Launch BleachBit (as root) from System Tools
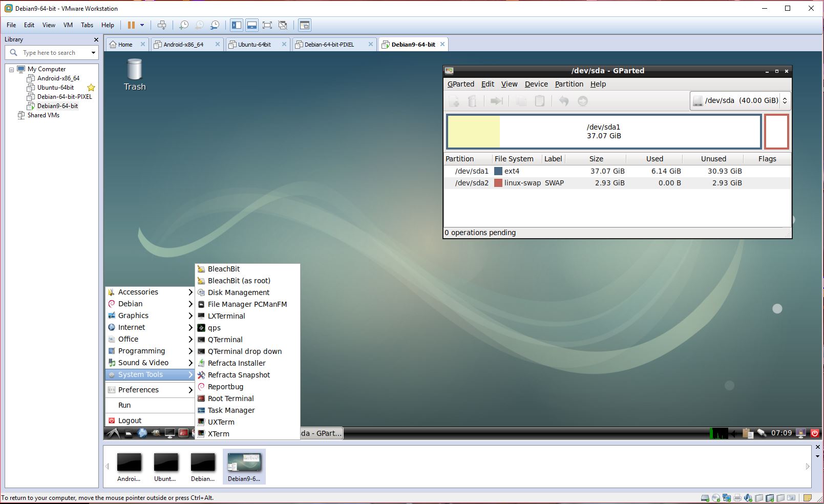 point(247,281)
